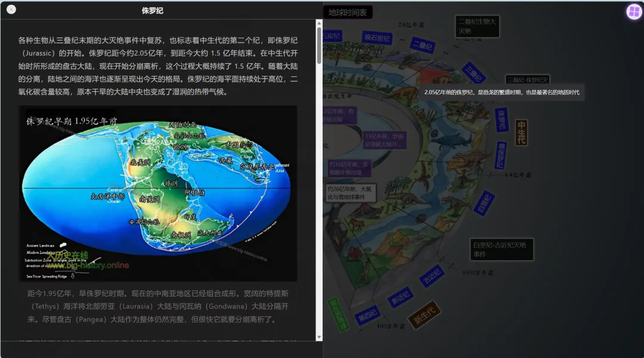
Task: Click the 6500万年前 time marker
Action: (x=477, y=273)
